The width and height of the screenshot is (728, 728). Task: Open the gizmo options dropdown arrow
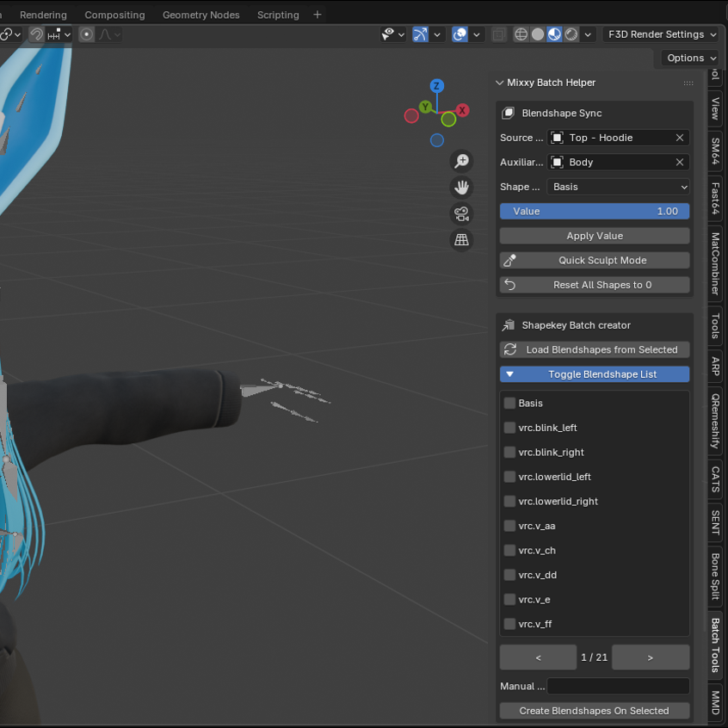point(437,34)
